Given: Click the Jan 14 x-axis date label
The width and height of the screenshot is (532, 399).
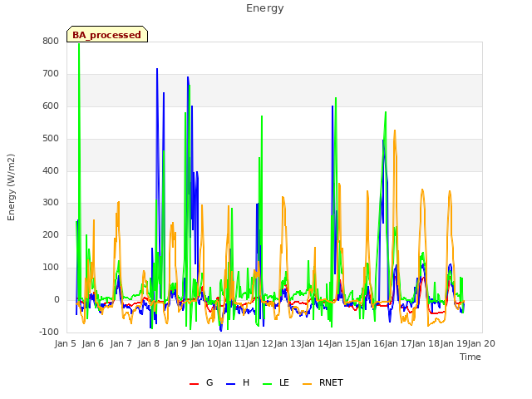Looking at the screenshot, I should [315, 343].
